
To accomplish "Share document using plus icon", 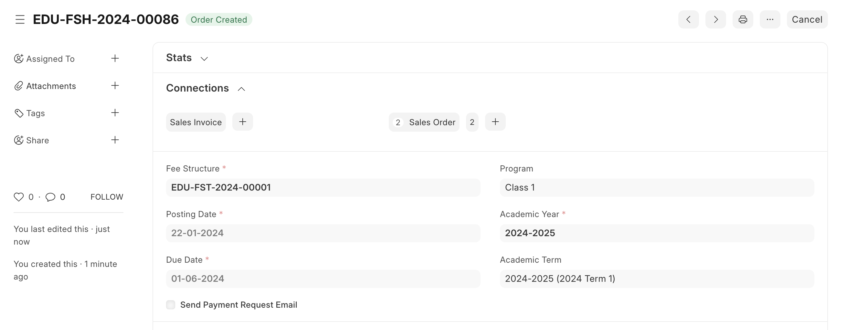I will pos(115,140).
